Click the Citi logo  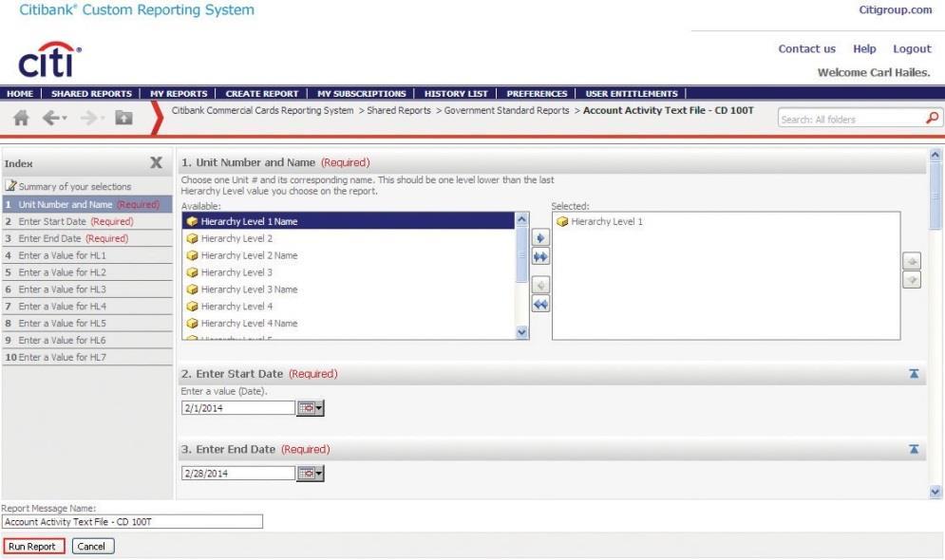(x=49, y=59)
